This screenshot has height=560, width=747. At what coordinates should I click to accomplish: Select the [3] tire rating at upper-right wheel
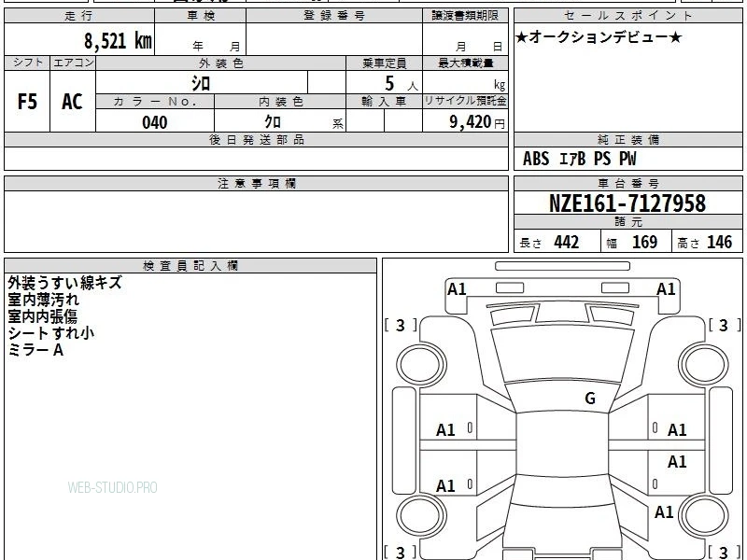click(x=725, y=325)
